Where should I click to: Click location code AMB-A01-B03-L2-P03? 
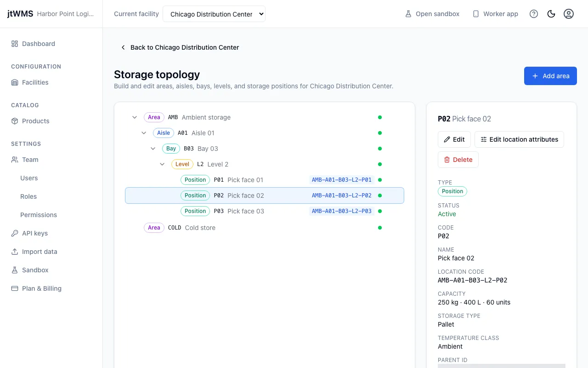tap(342, 211)
